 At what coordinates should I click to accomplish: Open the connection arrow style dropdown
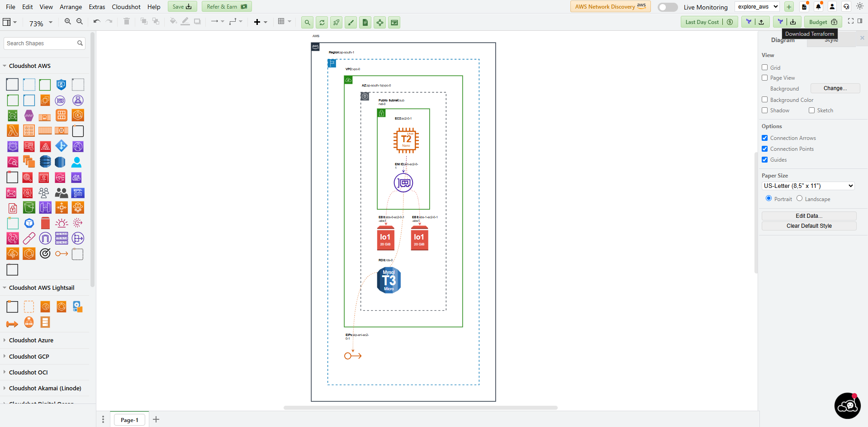[218, 22]
